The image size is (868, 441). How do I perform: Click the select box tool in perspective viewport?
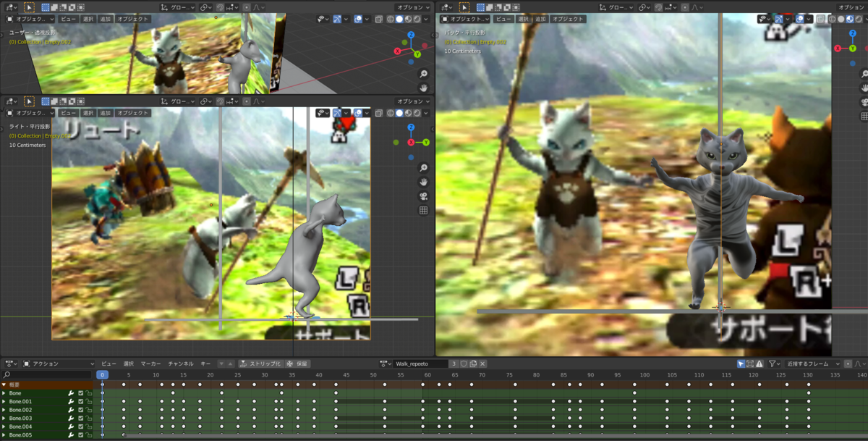(x=29, y=7)
